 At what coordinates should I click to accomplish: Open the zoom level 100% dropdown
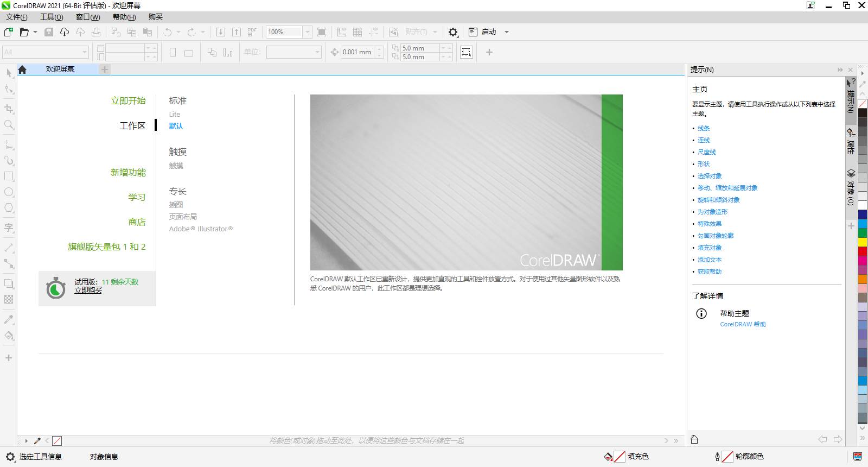(x=307, y=32)
